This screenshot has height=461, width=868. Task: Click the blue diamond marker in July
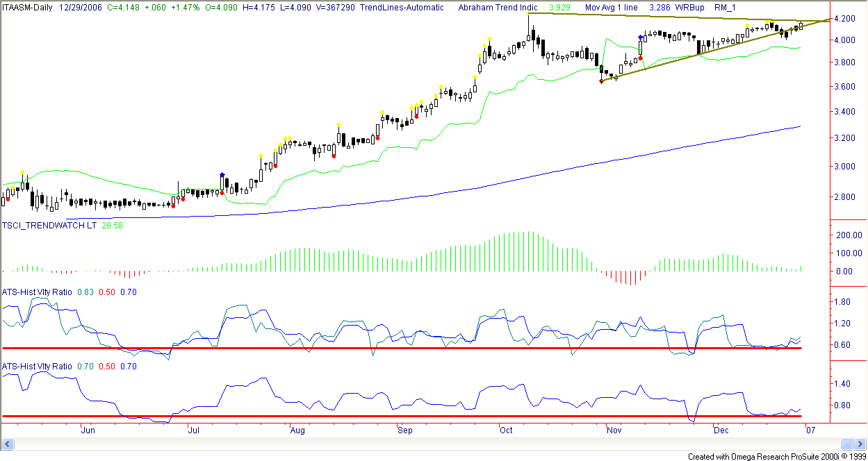pyautogui.click(x=222, y=175)
